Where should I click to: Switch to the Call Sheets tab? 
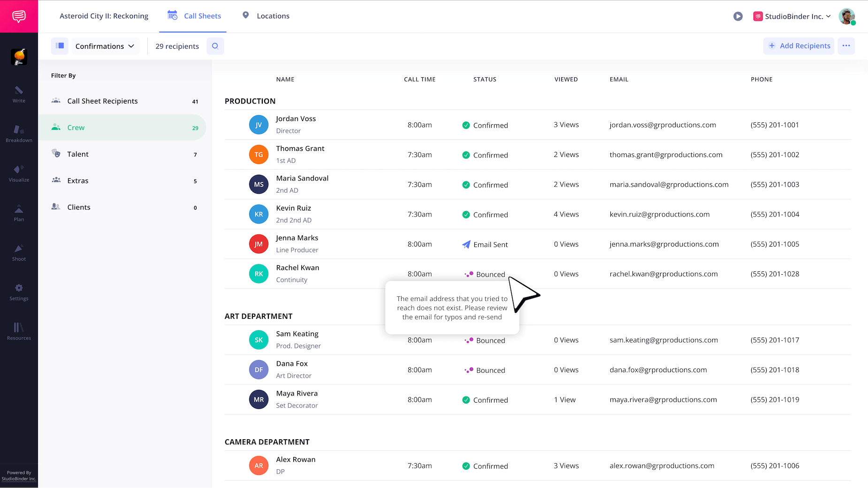tap(194, 16)
